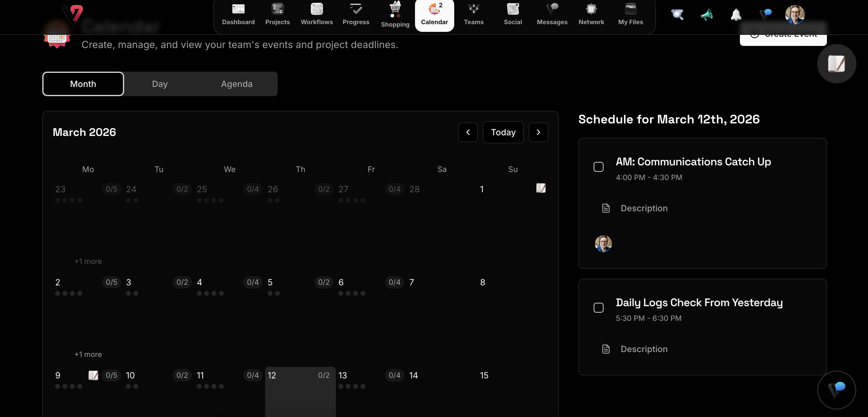Select March 15 date cell

coord(512,392)
